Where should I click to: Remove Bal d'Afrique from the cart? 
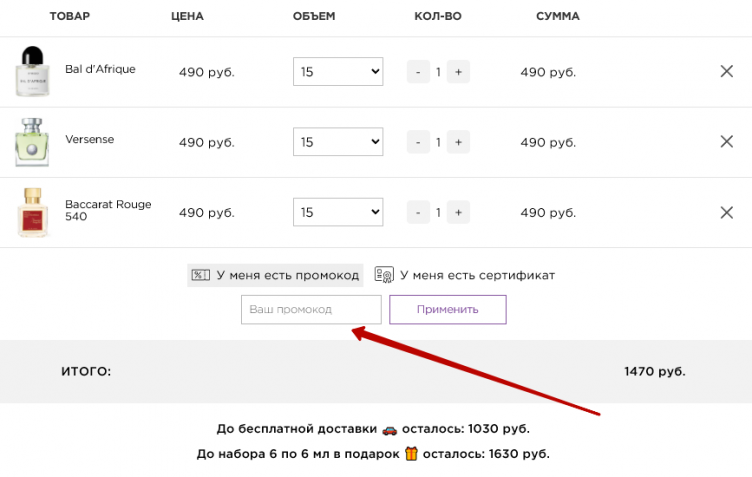coord(727,72)
